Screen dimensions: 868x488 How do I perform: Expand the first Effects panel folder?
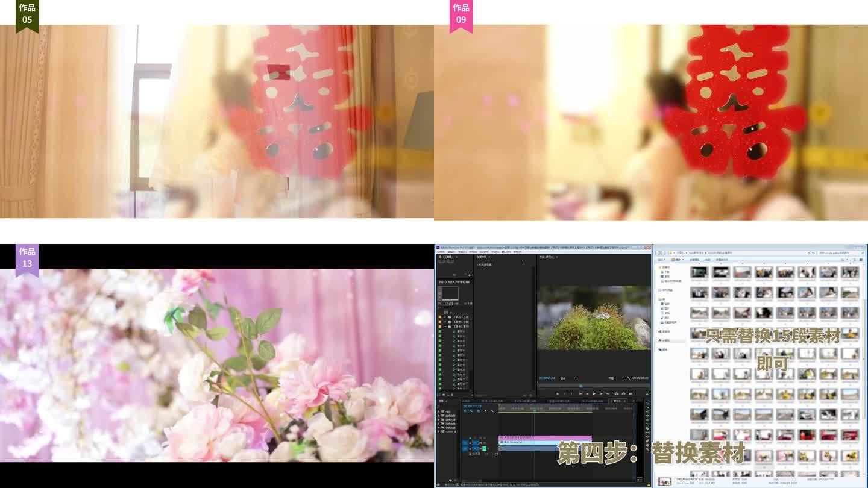pos(439,411)
